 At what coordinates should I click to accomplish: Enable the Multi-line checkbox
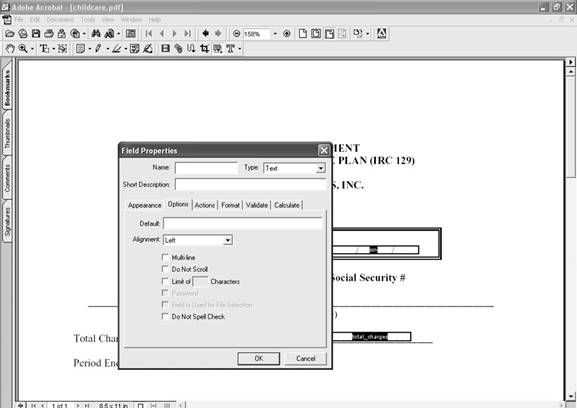pos(165,257)
